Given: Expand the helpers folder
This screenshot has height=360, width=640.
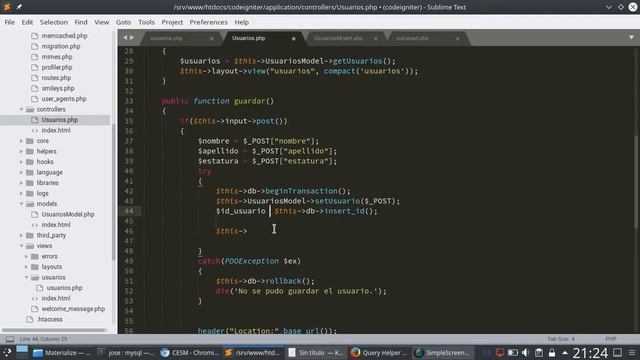Looking at the screenshot, I should click(22, 151).
